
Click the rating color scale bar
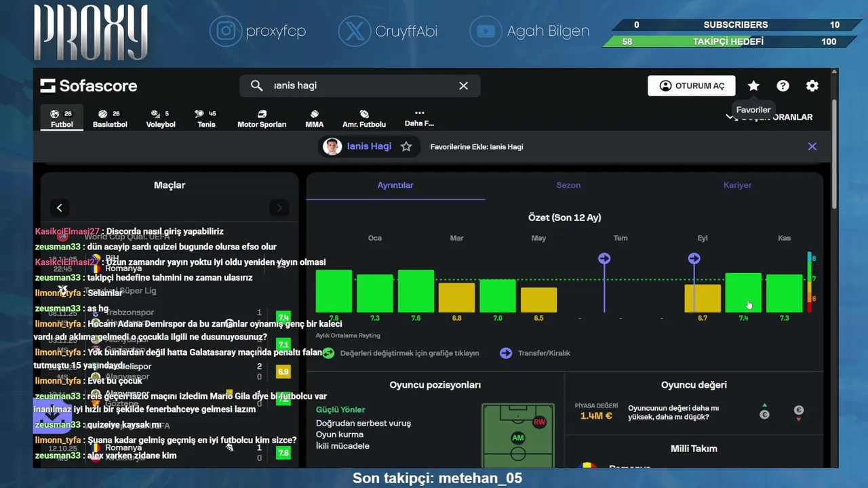pos(808,282)
